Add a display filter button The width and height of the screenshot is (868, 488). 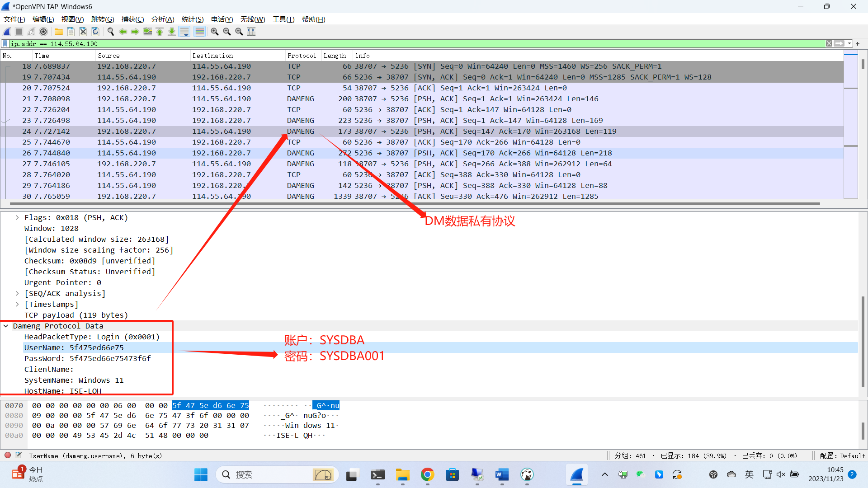[x=858, y=44]
